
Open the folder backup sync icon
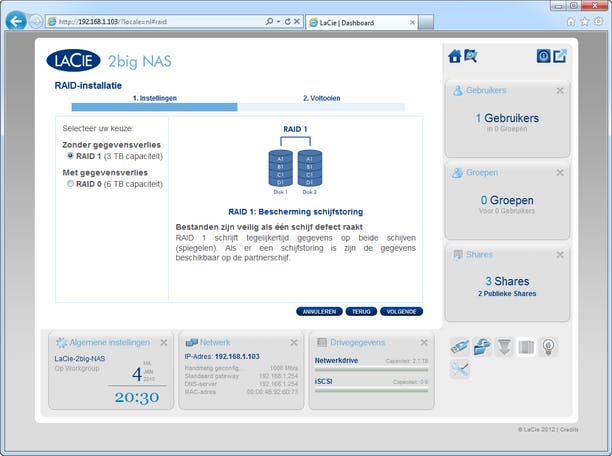point(482,347)
